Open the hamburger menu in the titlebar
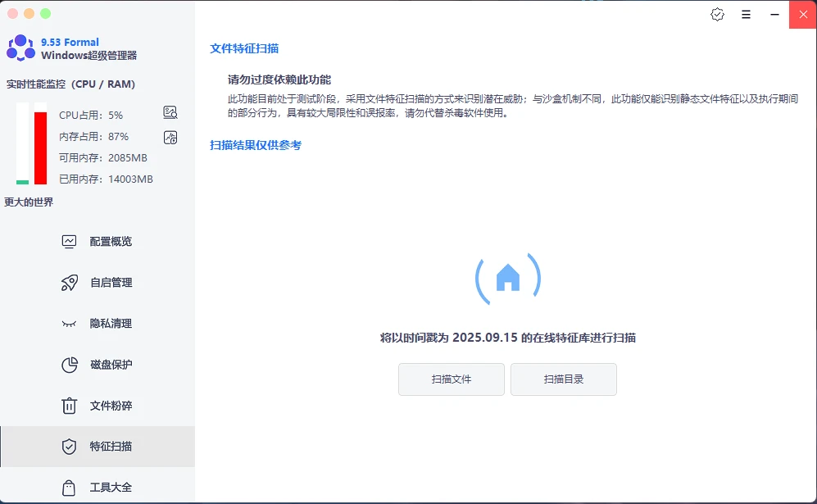 pos(745,14)
